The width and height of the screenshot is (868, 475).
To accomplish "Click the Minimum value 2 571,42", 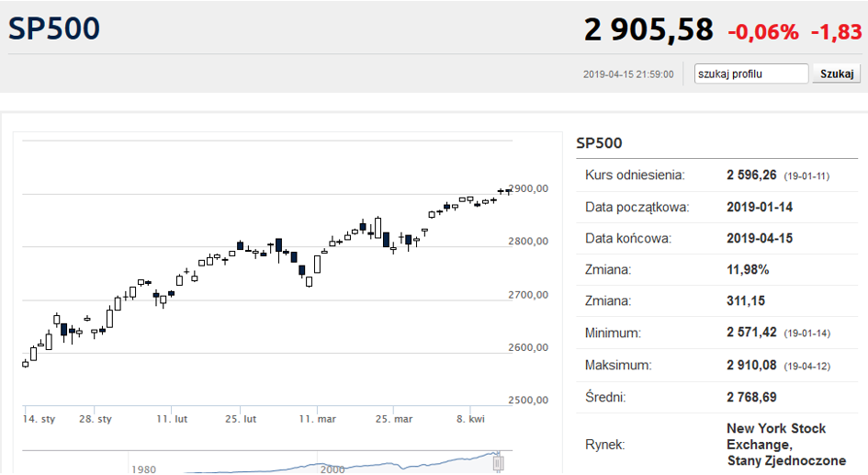I will (x=751, y=334).
